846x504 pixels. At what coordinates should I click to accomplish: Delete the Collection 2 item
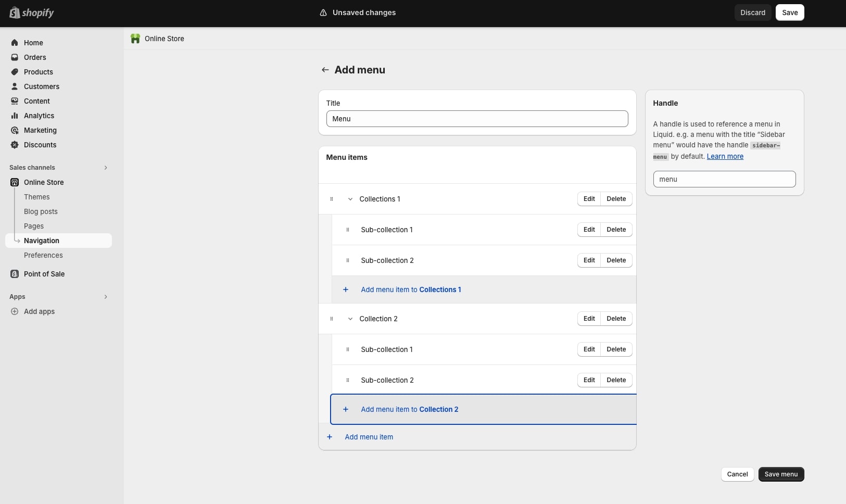(616, 319)
